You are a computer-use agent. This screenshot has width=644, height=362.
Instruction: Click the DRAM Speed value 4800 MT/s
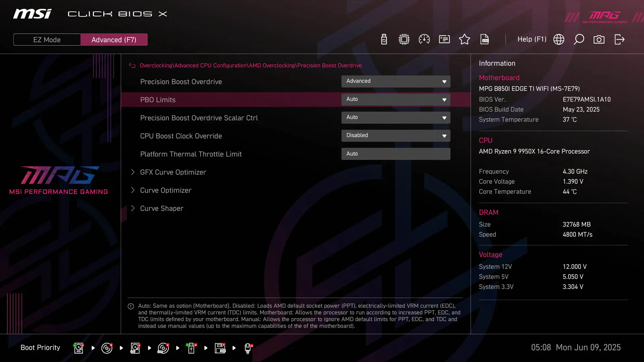pyautogui.click(x=578, y=234)
